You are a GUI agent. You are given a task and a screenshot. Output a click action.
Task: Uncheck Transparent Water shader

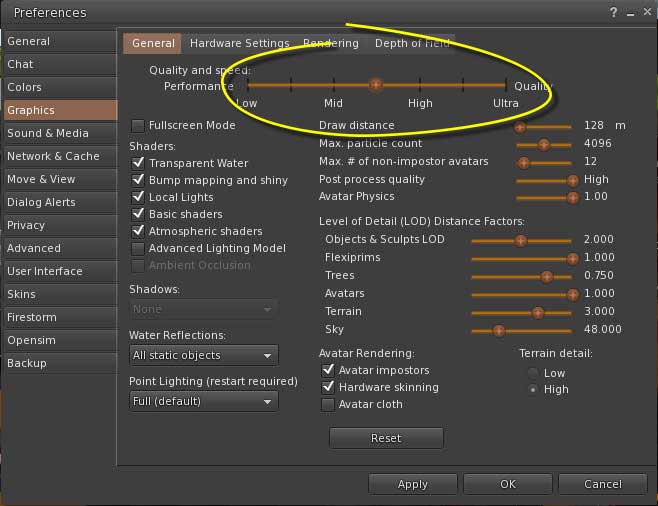pyautogui.click(x=138, y=163)
